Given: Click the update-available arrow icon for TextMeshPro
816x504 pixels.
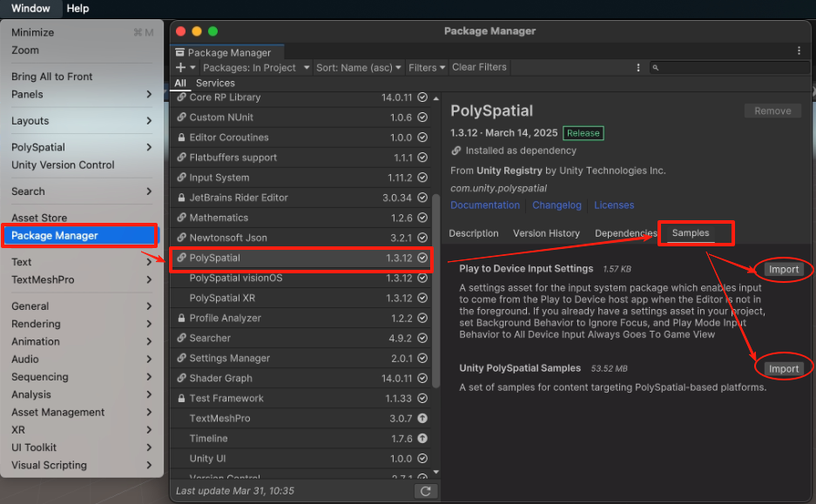Looking at the screenshot, I should [x=422, y=418].
